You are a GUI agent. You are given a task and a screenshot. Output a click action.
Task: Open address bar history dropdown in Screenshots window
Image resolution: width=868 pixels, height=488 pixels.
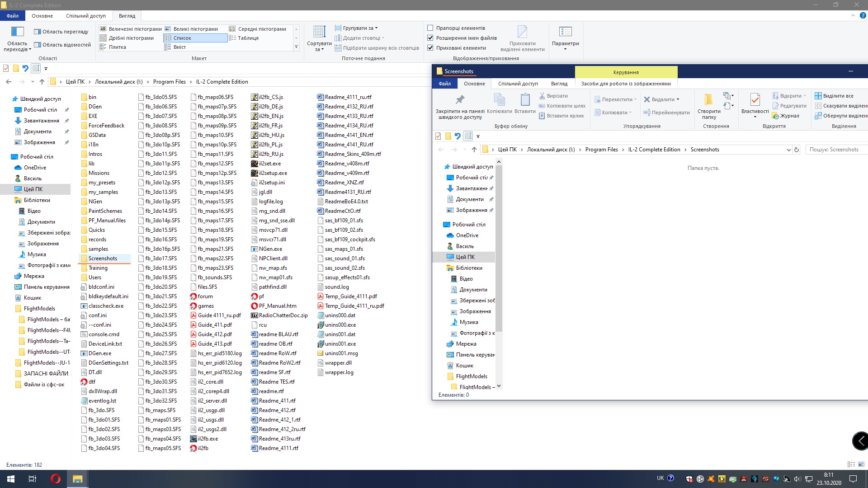(x=788, y=150)
